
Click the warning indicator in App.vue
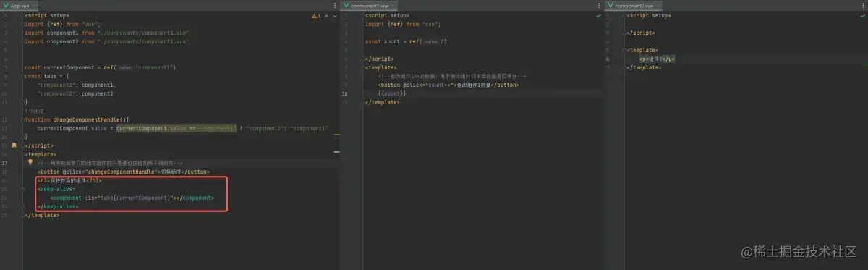[317, 15]
